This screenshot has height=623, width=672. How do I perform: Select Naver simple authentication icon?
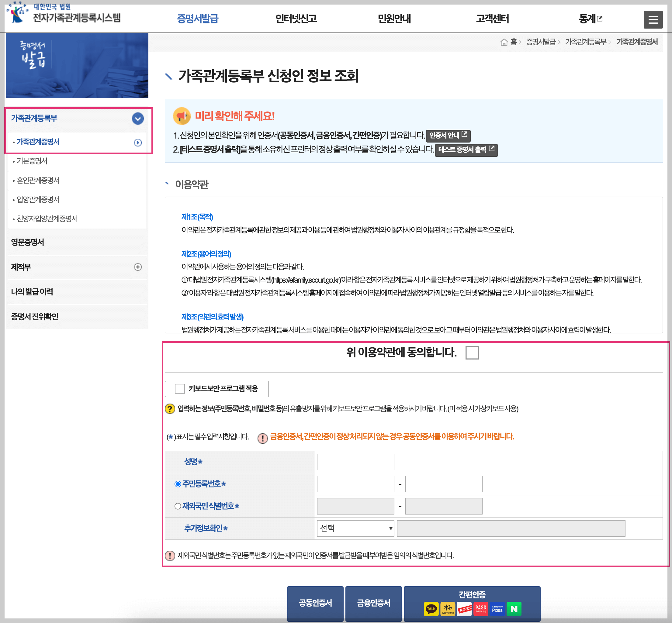514,608
